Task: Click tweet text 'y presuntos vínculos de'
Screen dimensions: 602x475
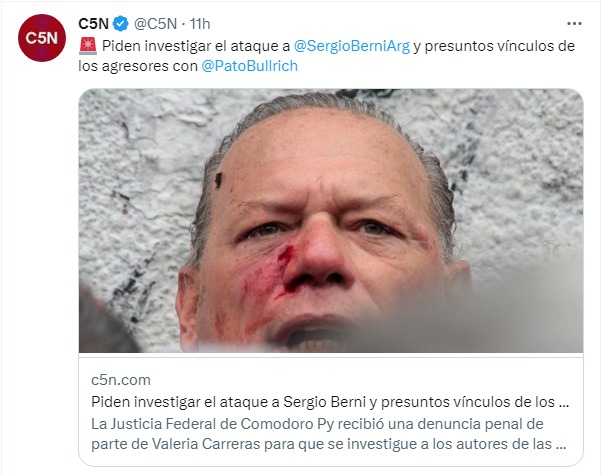Action: (x=494, y=46)
